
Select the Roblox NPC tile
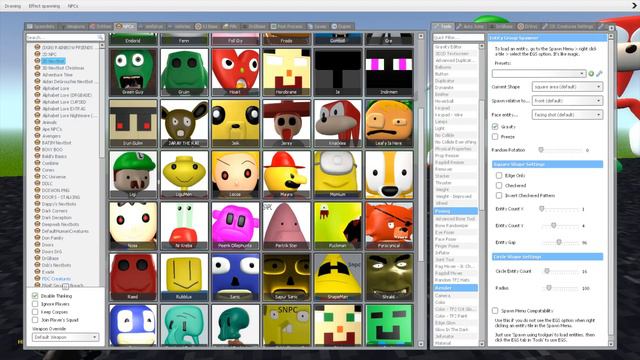tap(184, 277)
